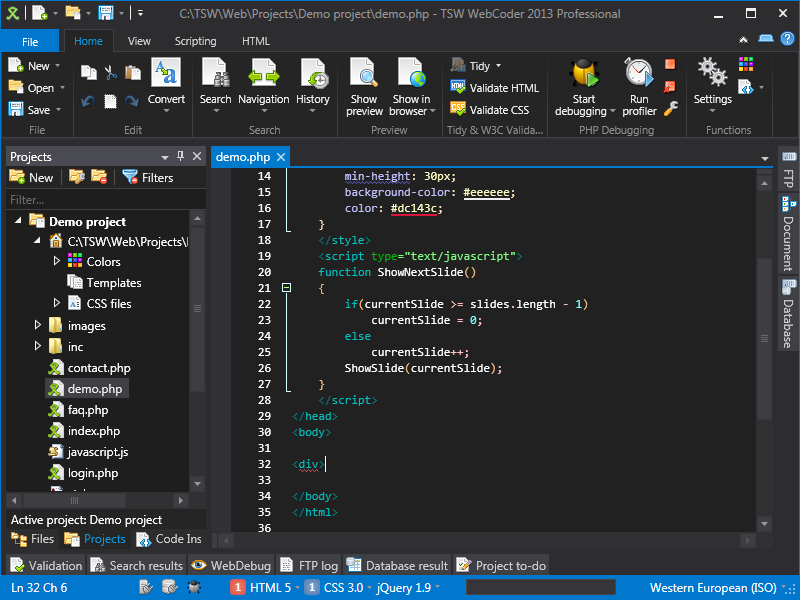
Task: Click Show preview magnifier icon
Action: click(x=364, y=74)
